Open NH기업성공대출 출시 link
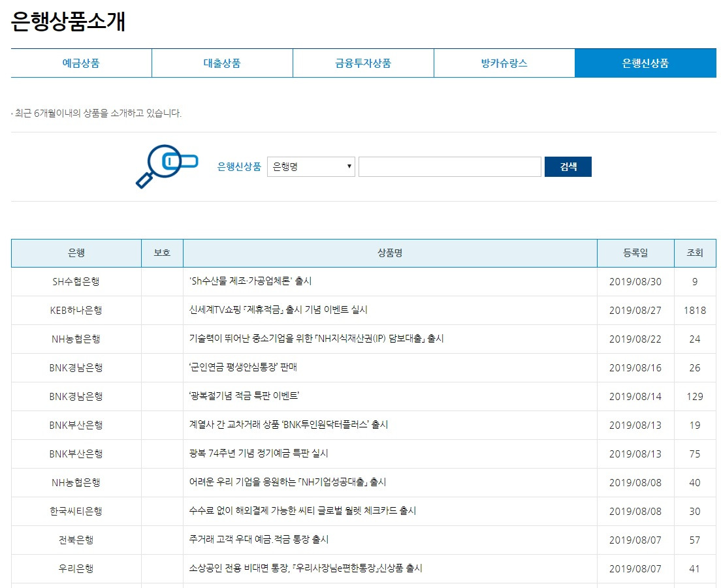This screenshot has height=588, width=721. (x=288, y=482)
